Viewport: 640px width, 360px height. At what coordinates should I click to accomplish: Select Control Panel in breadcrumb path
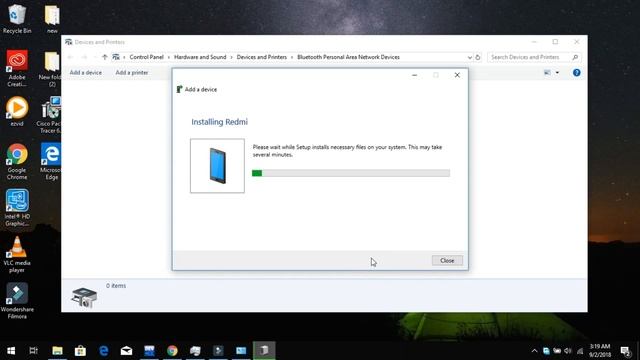147,57
